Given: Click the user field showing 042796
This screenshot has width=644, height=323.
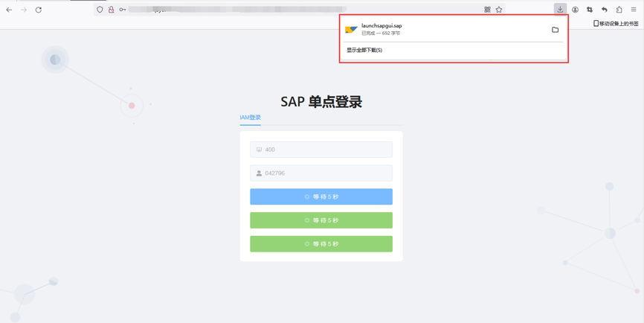Looking at the screenshot, I should tap(321, 173).
